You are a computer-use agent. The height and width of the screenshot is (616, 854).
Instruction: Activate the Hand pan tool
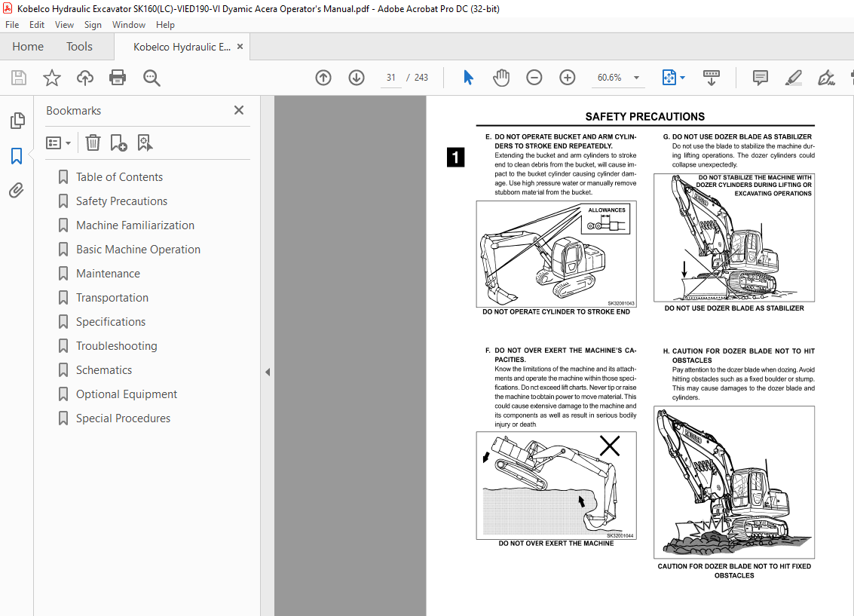[x=501, y=78]
